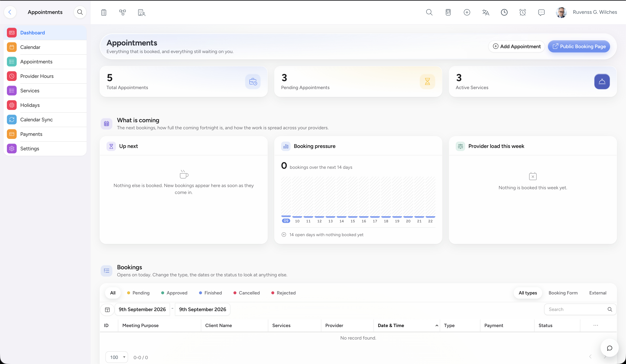The image size is (626, 364).
Task: Open the start date 9th September 2026 picker
Action: tap(142, 309)
